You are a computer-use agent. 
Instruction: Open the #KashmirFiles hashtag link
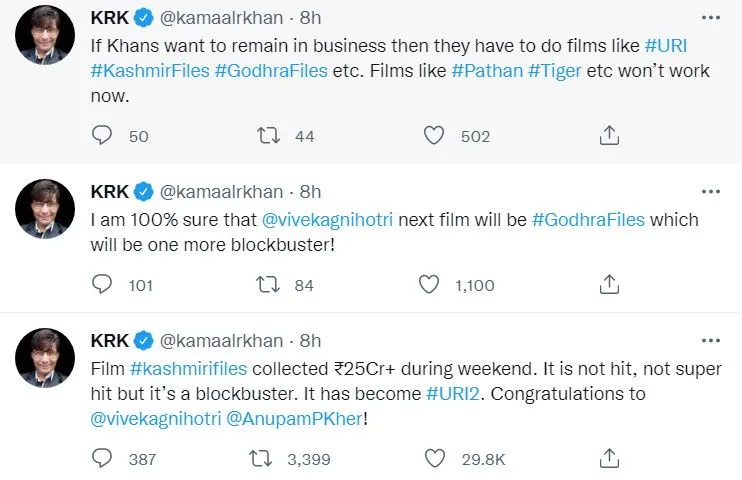150,71
